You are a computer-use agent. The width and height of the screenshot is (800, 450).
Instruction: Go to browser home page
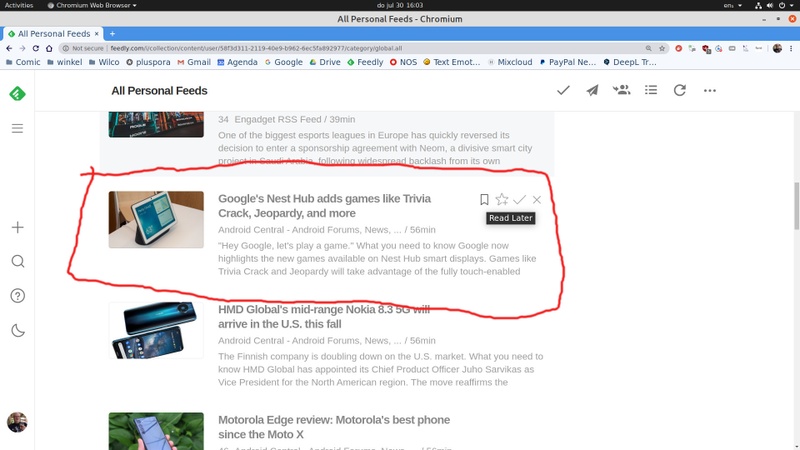[x=49, y=48]
